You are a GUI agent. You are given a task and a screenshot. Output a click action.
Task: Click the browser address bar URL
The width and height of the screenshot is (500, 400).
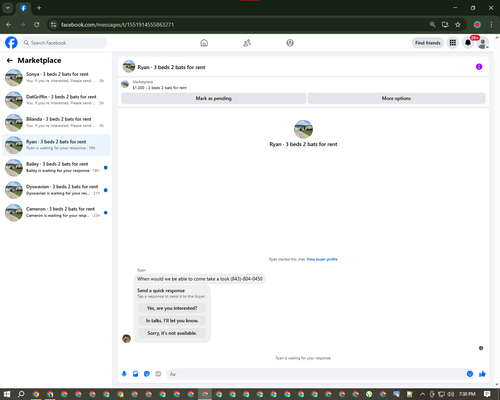pyautogui.click(x=117, y=25)
